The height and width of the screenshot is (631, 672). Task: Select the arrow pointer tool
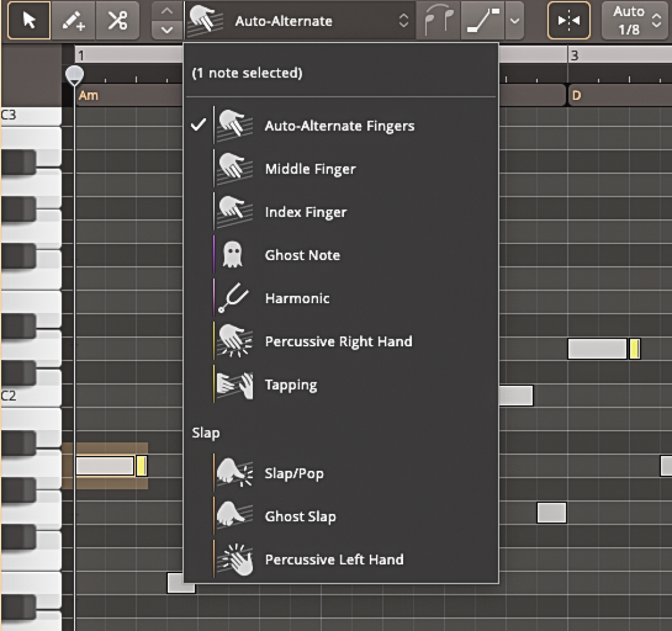pos(29,21)
